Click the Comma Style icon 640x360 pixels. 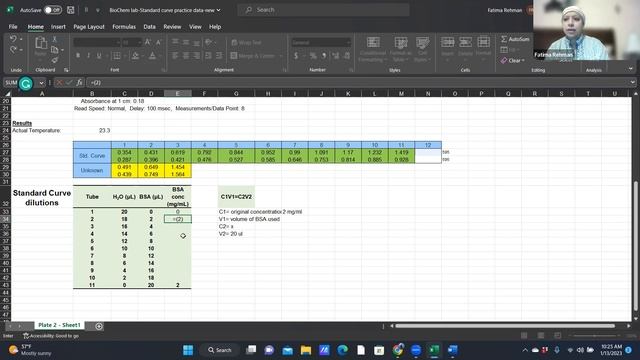pos(324,56)
